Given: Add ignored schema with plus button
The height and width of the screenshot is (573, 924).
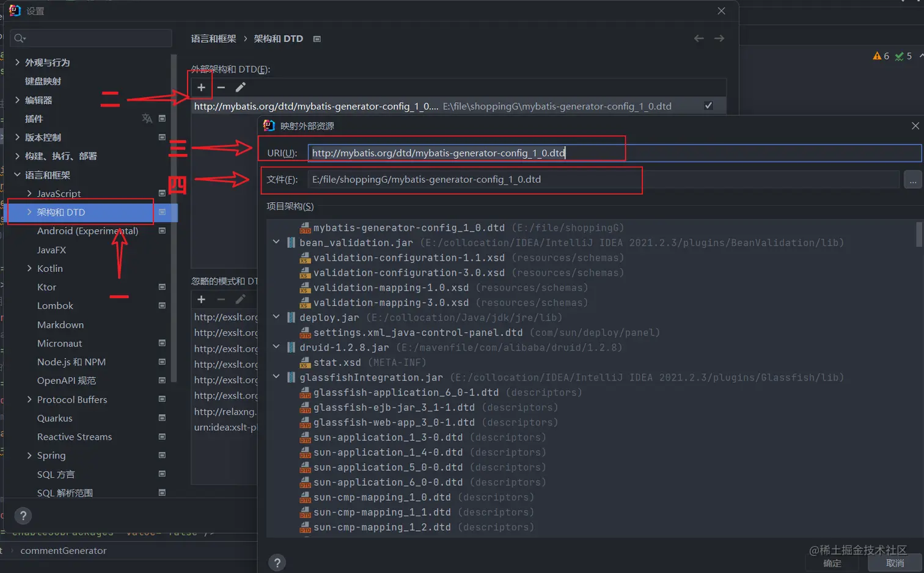Looking at the screenshot, I should tap(201, 299).
